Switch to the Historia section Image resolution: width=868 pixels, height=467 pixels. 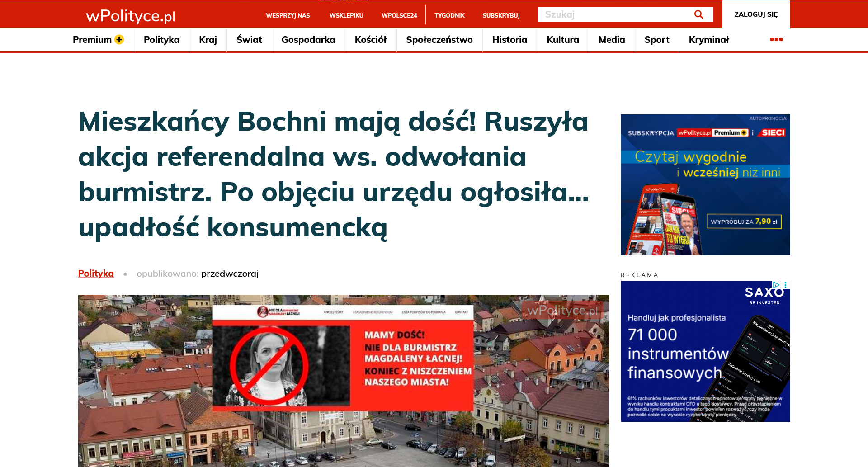tap(509, 40)
